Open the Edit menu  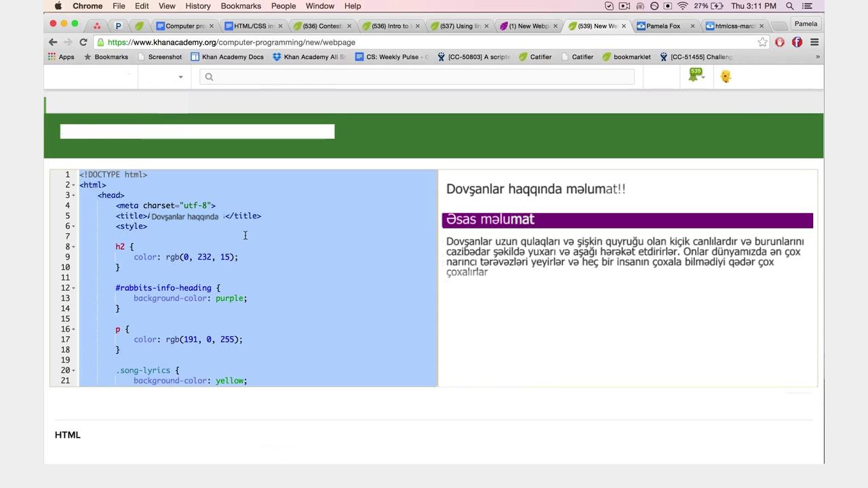[x=142, y=6]
